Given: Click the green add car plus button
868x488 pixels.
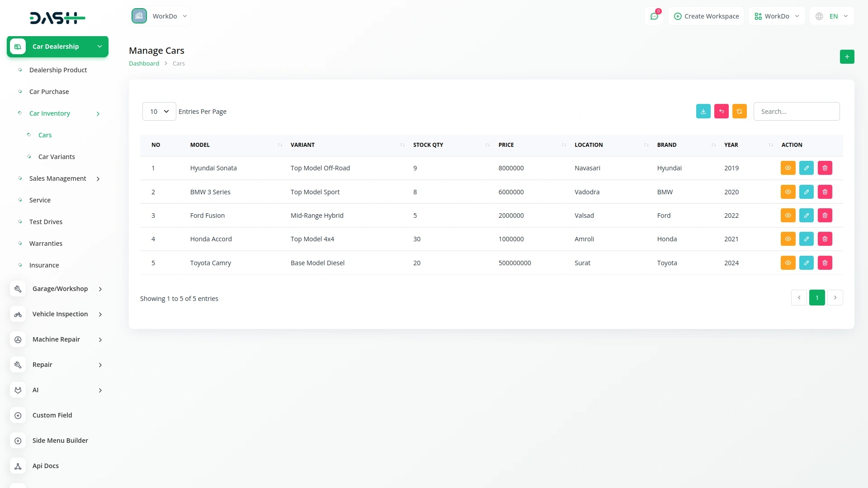Looking at the screenshot, I should [x=847, y=57].
